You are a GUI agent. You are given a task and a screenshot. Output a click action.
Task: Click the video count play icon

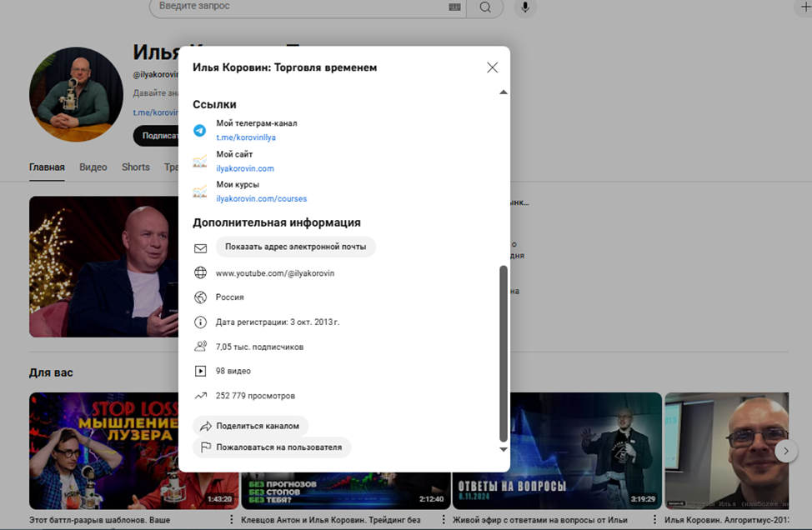point(200,371)
